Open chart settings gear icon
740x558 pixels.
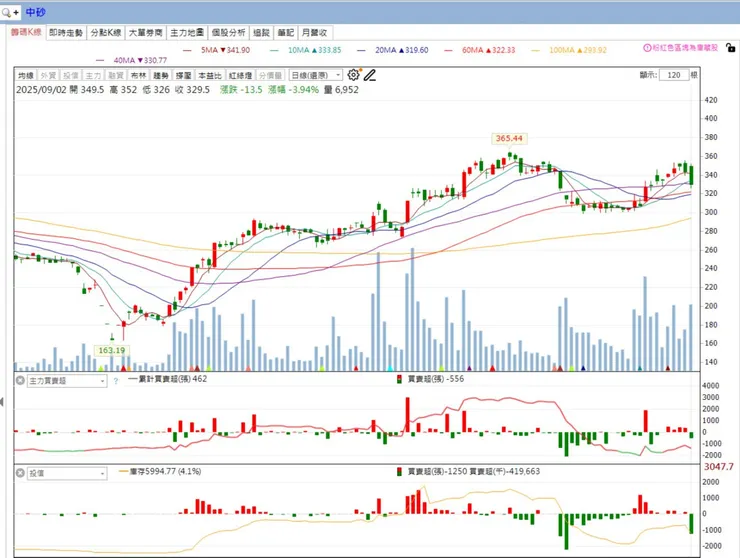tap(353, 75)
